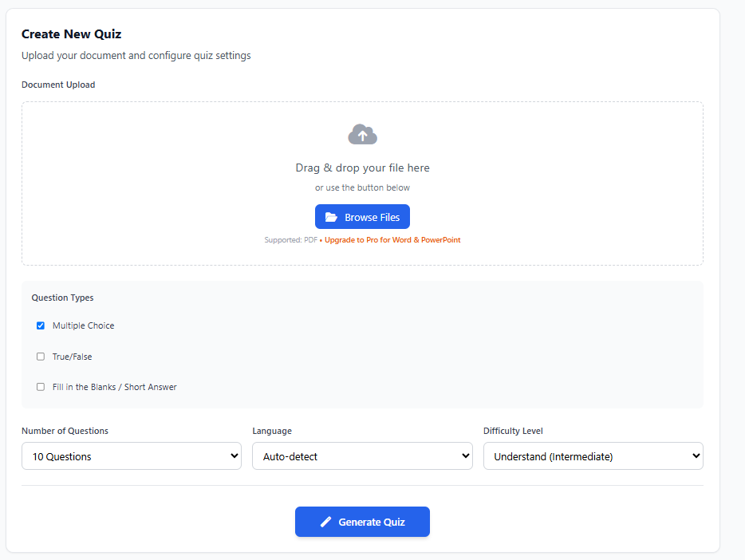
Task: Open the Number of Questions dropdown
Action: [x=132, y=456]
